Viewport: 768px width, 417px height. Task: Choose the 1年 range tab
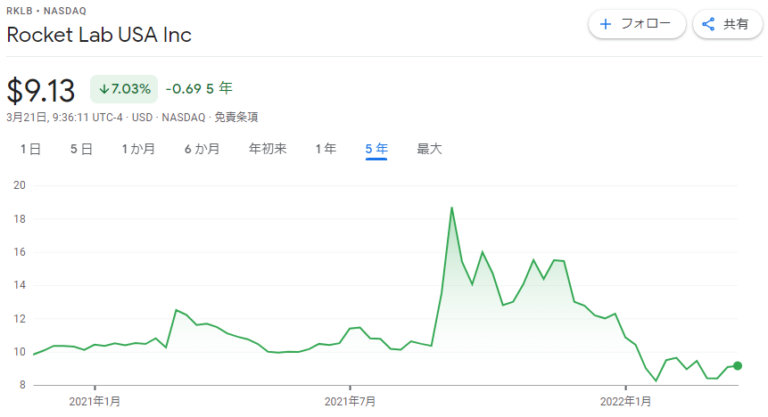326,149
